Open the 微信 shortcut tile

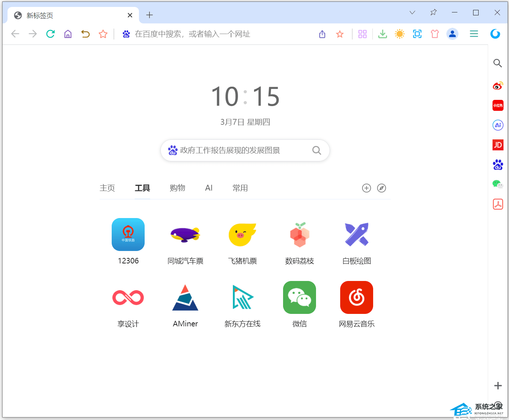point(300,304)
